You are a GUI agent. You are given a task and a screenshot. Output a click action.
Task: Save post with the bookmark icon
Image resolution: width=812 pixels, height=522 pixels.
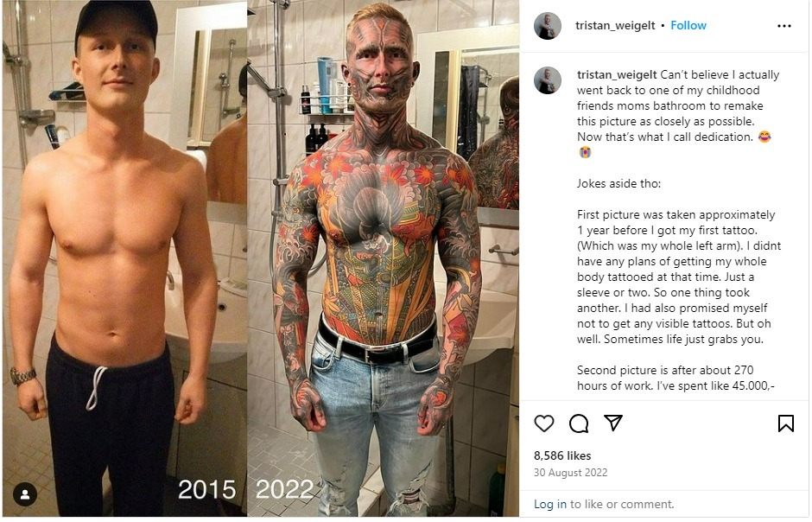785,423
